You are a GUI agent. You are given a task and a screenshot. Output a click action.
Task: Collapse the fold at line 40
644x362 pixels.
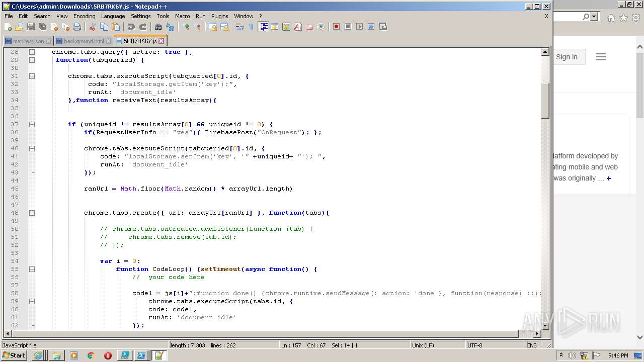(32, 148)
